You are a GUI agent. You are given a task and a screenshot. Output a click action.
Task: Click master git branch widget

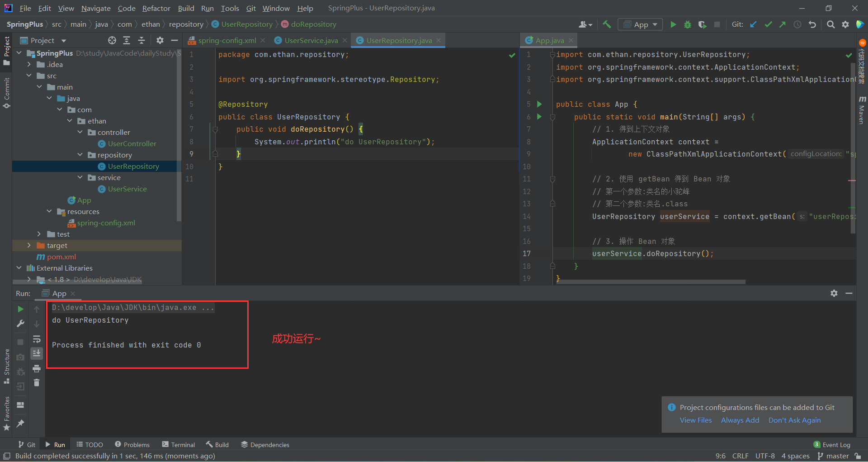[x=834, y=456]
